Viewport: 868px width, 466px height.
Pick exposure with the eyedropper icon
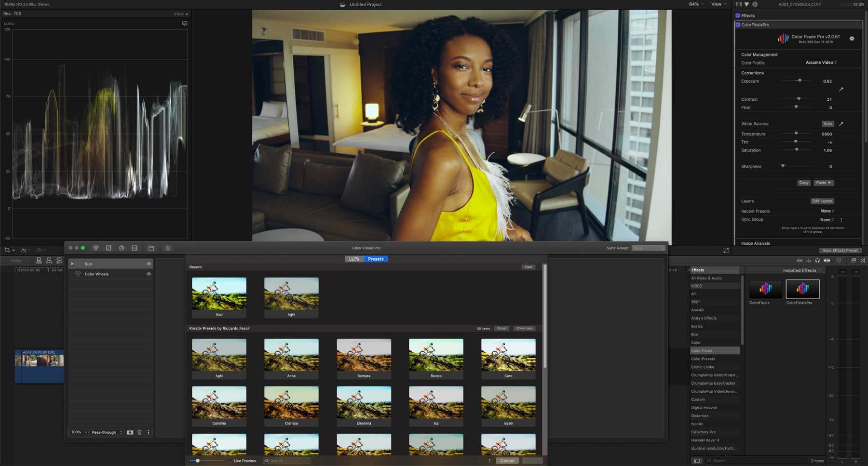841,89
